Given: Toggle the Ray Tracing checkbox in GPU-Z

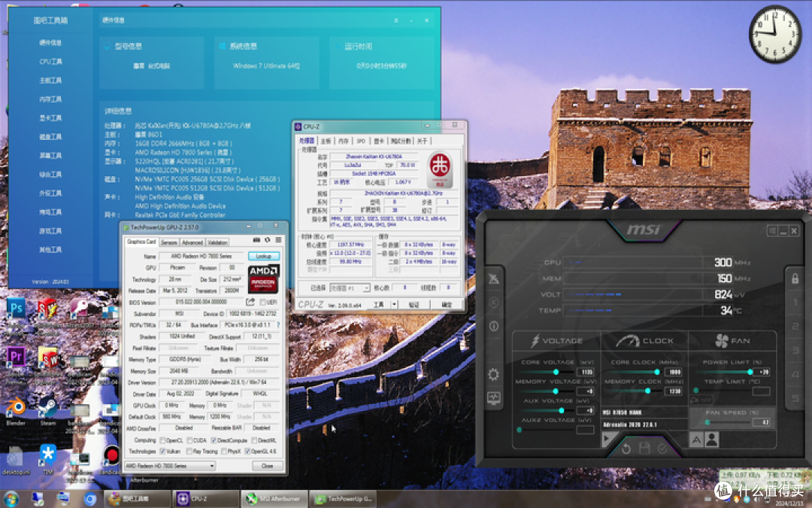Looking at the screenshot, I should point(189,452).
